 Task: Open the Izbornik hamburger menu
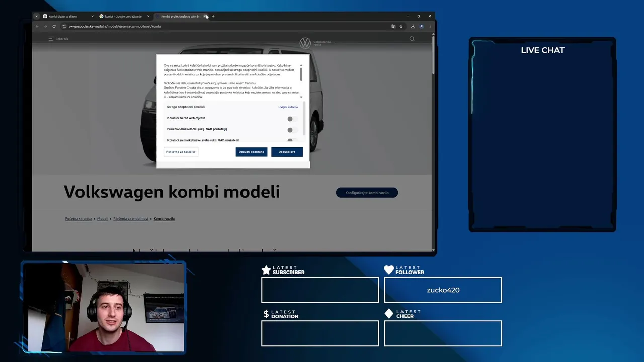coord(58,39)
